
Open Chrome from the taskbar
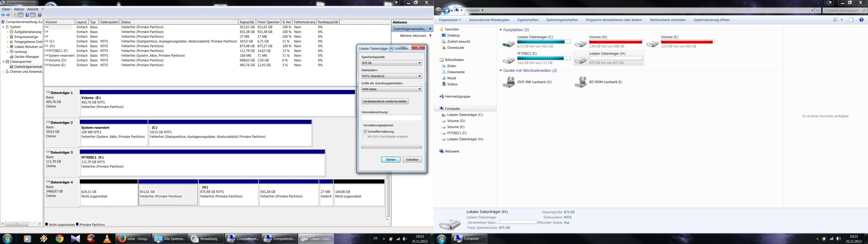click(x=60, y=239)
